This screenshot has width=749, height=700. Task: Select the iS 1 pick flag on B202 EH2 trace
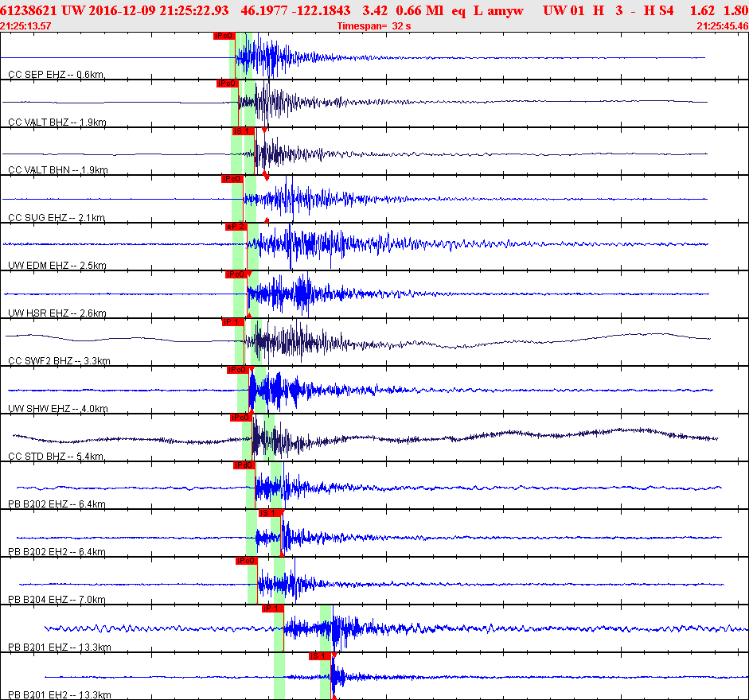[269, 513]
